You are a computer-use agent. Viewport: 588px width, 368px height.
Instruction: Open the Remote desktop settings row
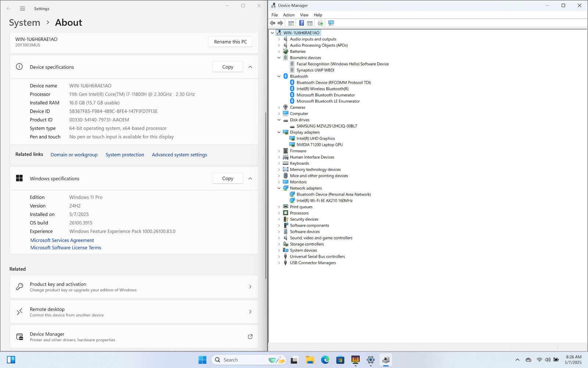134,312
